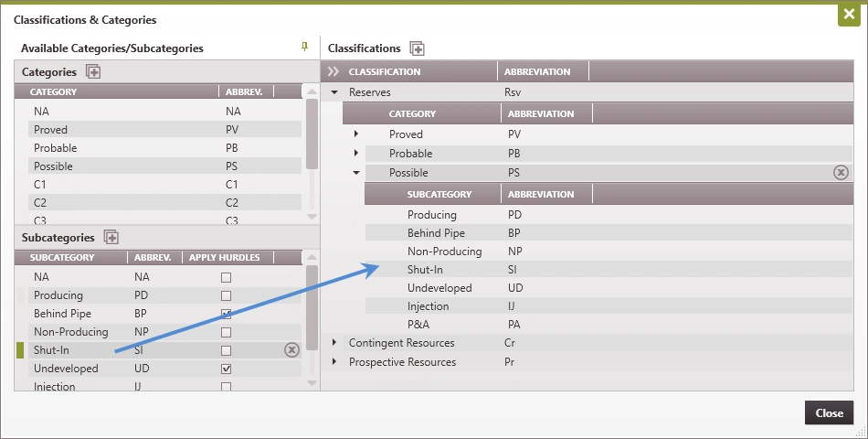Click the add new category icon
Image resolution: width=868 pixels, height=439 pixels.
click(92, 71)
